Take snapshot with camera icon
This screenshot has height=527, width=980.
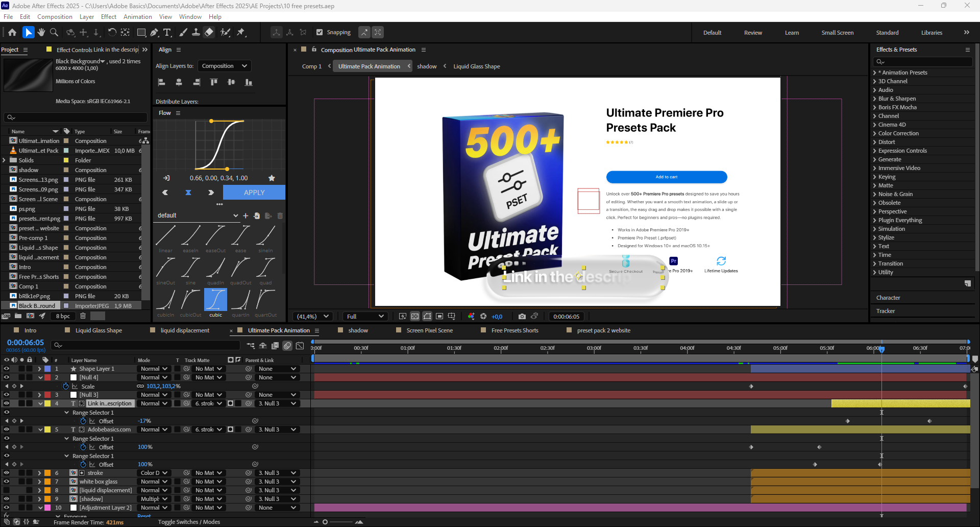522,317
